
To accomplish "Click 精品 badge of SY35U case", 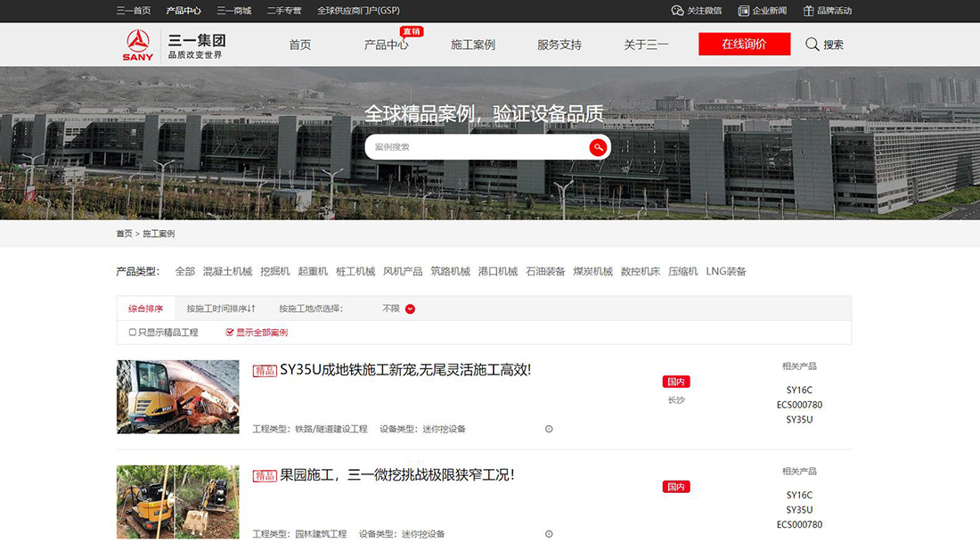I will click(x=265, y=371).
